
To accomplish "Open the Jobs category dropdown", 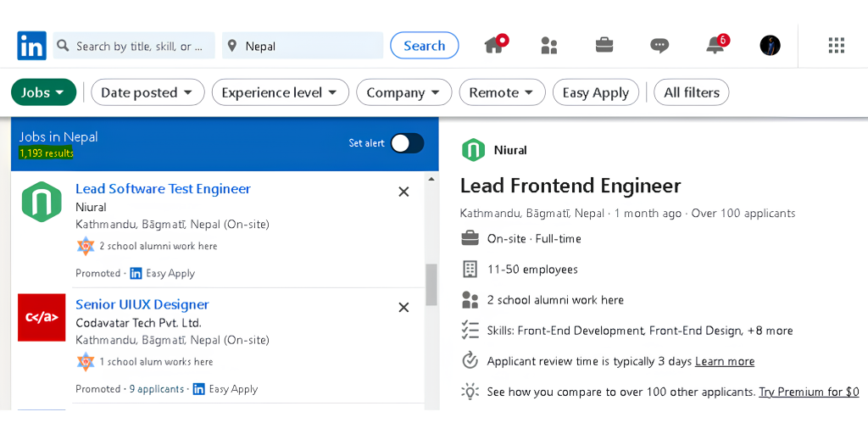I will pos(43,92).
